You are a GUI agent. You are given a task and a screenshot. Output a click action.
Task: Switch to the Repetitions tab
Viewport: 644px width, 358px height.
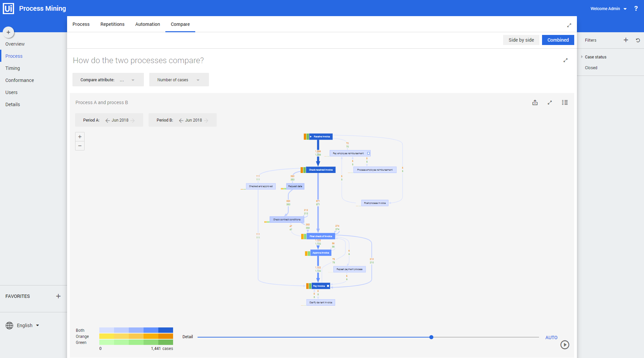point(112,24)
